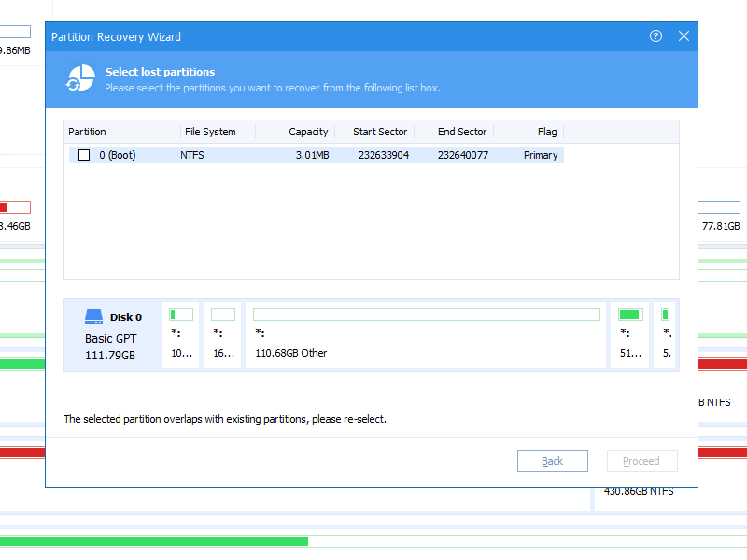Viewport: 747px width, 560px height.
Task: Click the Start Sector column header
Action: pos(380,132)
